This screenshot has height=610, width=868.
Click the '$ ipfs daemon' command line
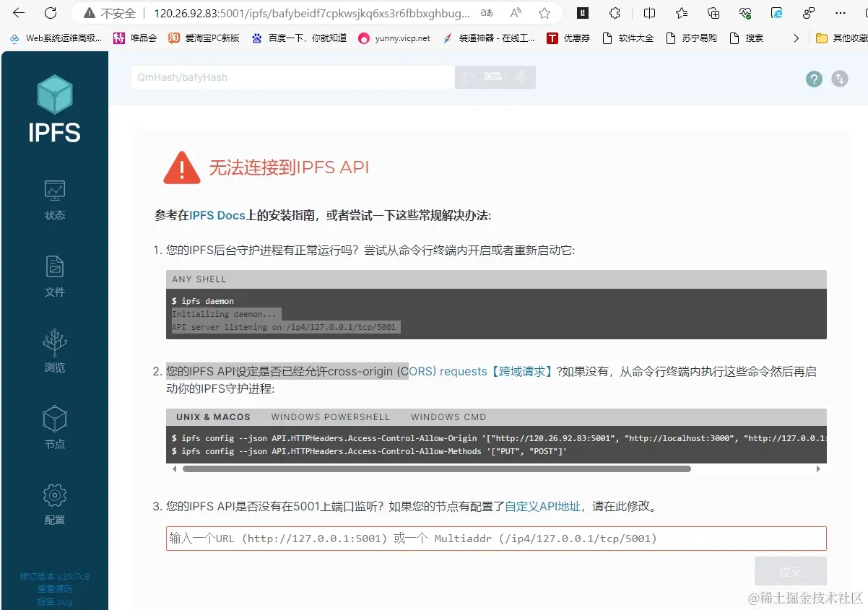tap(203, 301)
